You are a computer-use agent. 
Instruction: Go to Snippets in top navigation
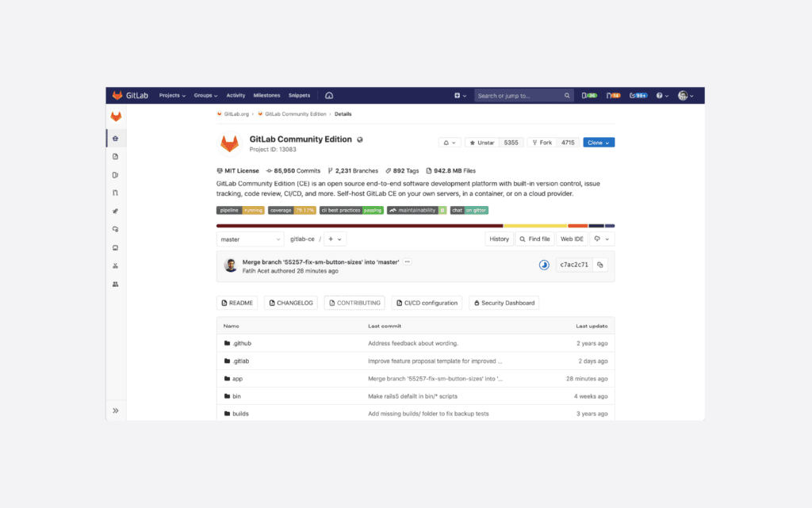tap(299, 96)
